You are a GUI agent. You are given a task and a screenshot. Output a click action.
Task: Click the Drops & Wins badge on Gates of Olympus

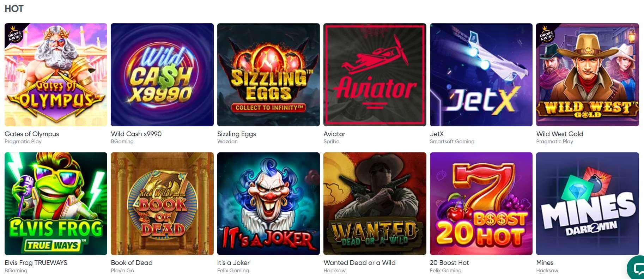tap(14, 34)
